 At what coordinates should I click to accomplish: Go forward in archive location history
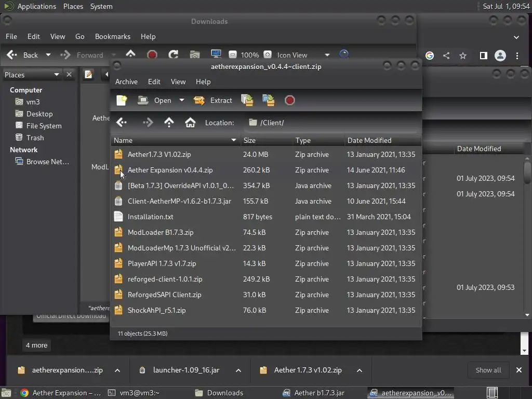click(x=148, y=123)
